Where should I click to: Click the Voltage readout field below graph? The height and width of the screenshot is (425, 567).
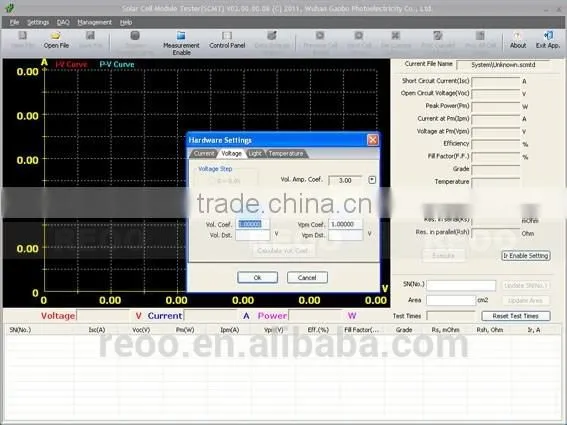point(103,316)
